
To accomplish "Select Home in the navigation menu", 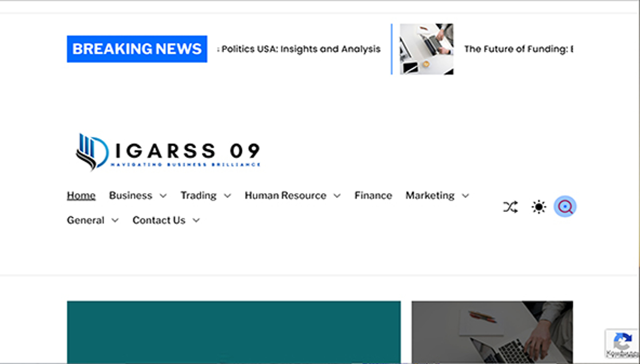I will coord(81,195).
